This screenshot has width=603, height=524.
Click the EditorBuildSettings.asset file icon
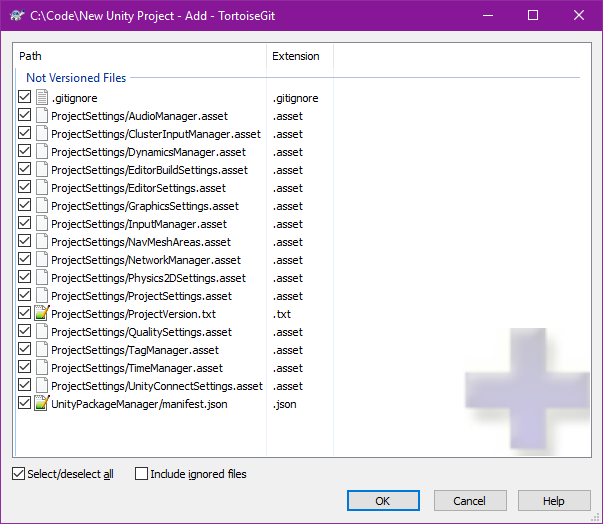[42, 170]
